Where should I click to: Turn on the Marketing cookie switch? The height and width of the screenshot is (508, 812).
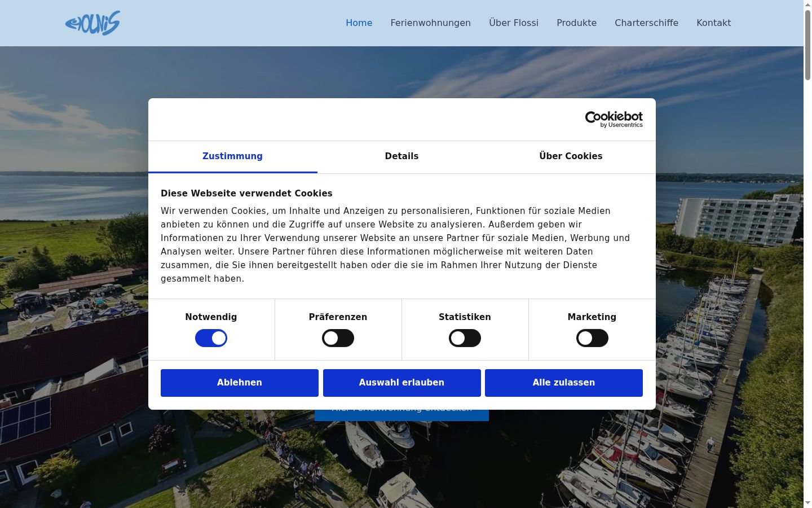coord(592,338)
